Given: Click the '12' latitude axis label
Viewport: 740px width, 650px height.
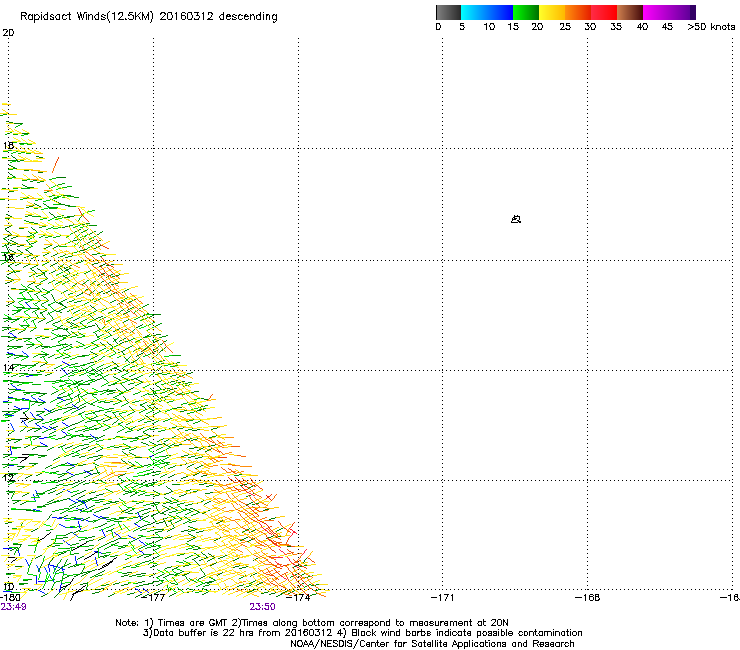Looking at the screenshot, I should [x=8, y=478].
